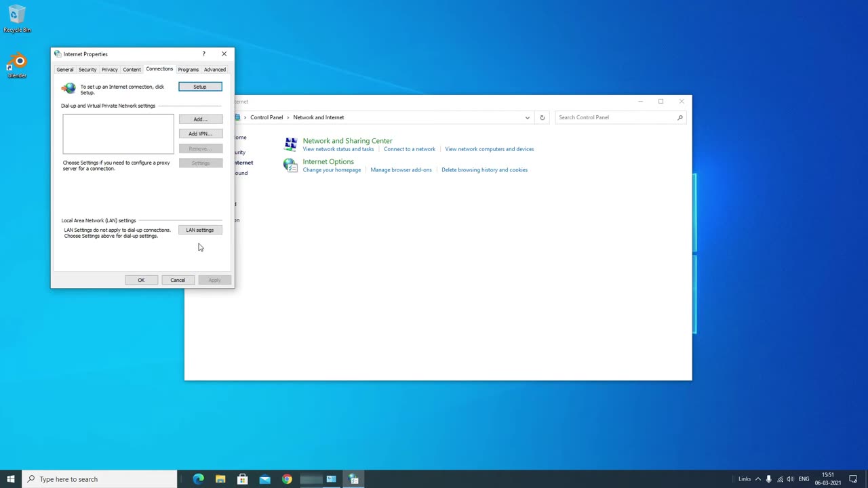
Task: Click the dial-up and VPN connections list box
Action: coord(119,134)
